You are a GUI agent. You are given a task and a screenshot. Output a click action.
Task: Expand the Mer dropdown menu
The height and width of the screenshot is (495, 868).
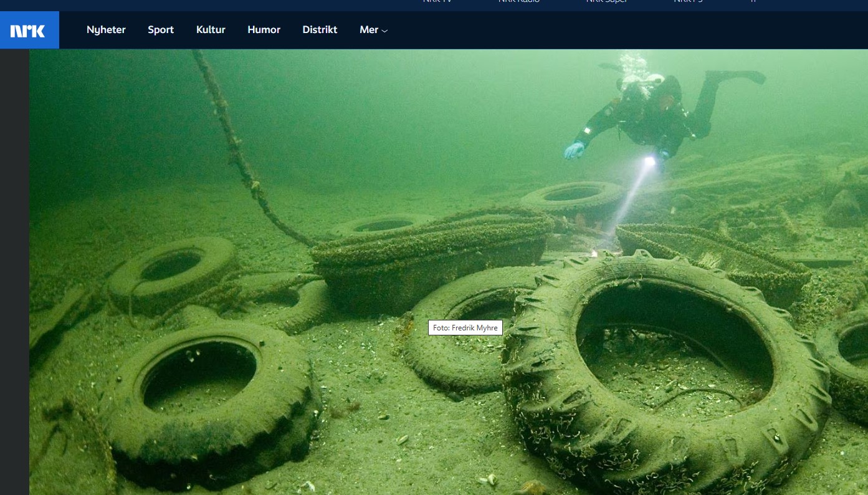373,30
